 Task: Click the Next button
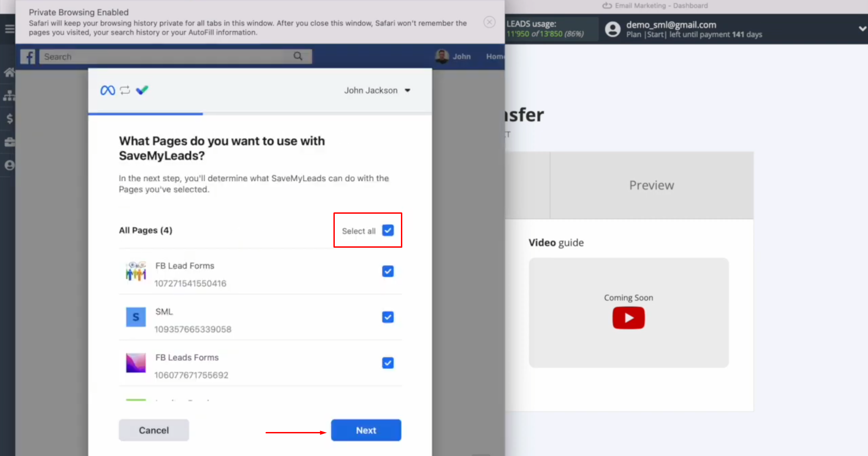[366, 430]
